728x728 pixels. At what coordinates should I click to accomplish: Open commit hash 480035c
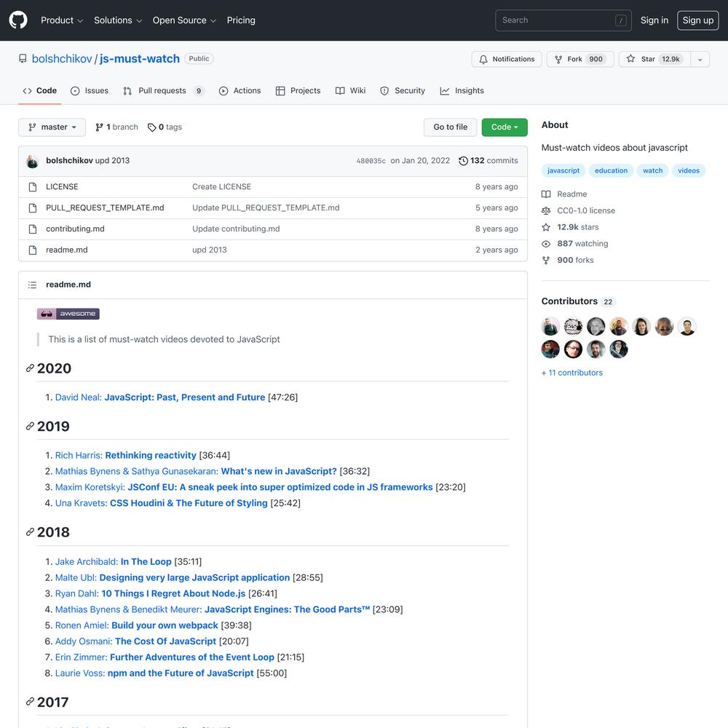(371, 161)
